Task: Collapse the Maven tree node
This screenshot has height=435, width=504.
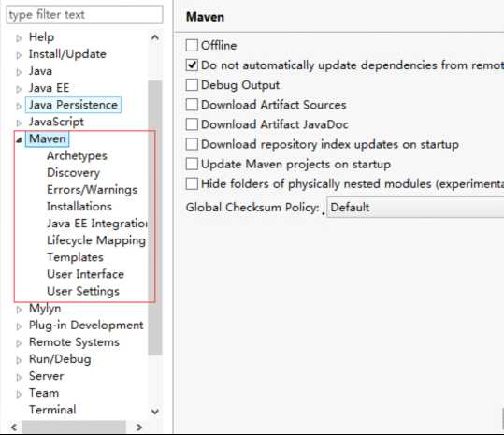Action: (19, 140)
